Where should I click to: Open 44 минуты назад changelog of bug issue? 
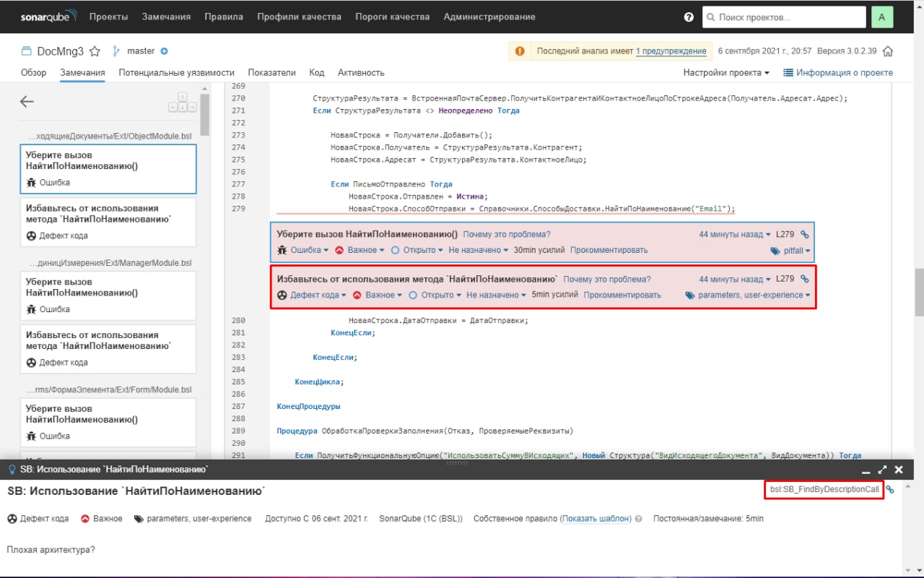tap(735, 234)
